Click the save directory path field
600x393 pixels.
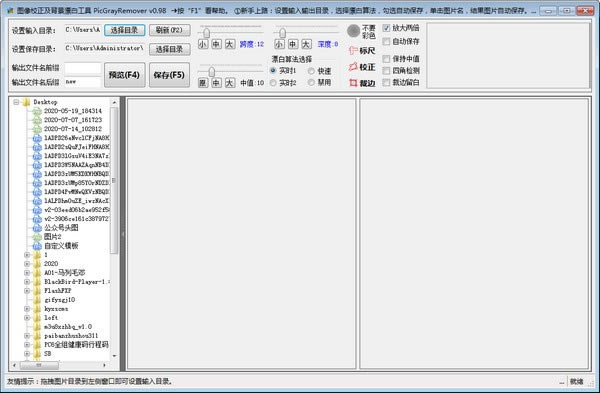[104, 48]
